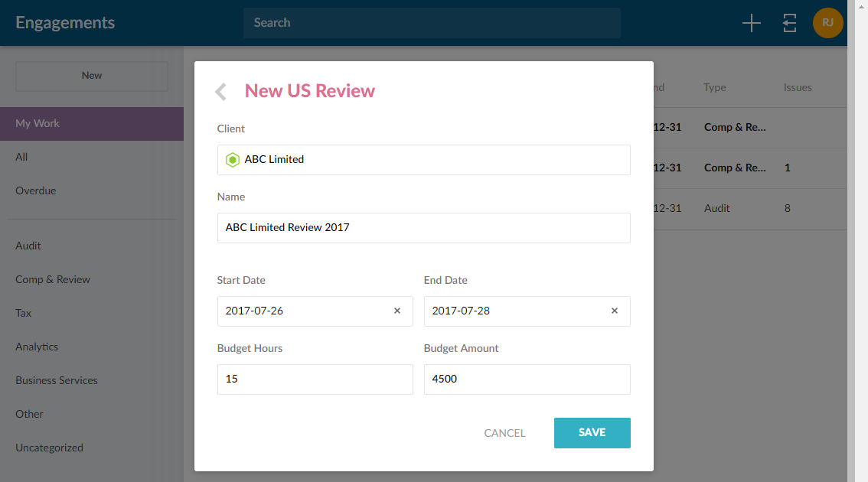Click the plus icon in top bar

pyautogui.click(x=752, y=23)
